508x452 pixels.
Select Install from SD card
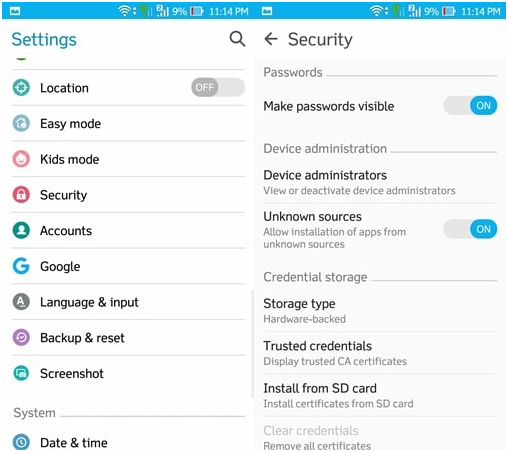coord(380,395)
